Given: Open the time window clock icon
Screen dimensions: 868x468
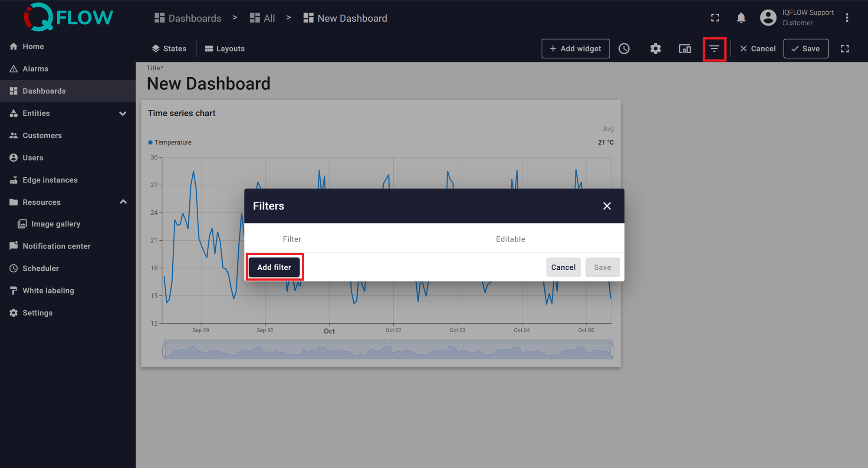Looking at the screenshot, I should point(624,49).
